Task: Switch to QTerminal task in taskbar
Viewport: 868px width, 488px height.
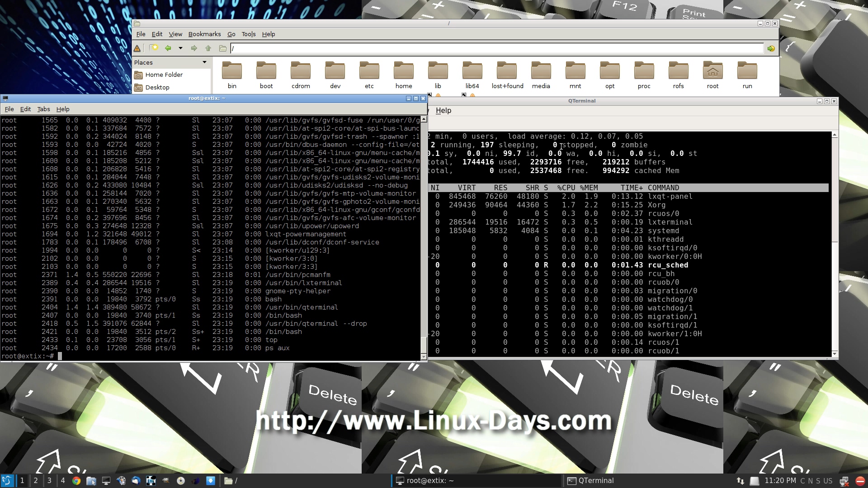Action: pos(648,481)
